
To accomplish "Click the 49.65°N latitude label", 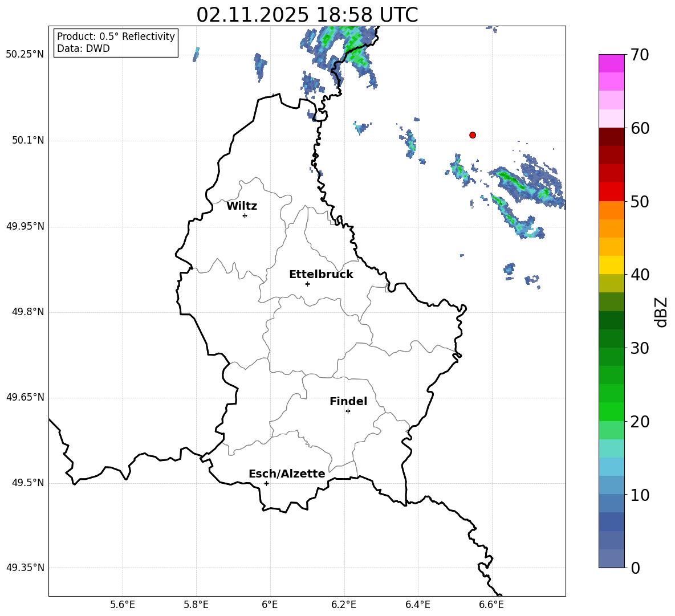I will point(25,397).
